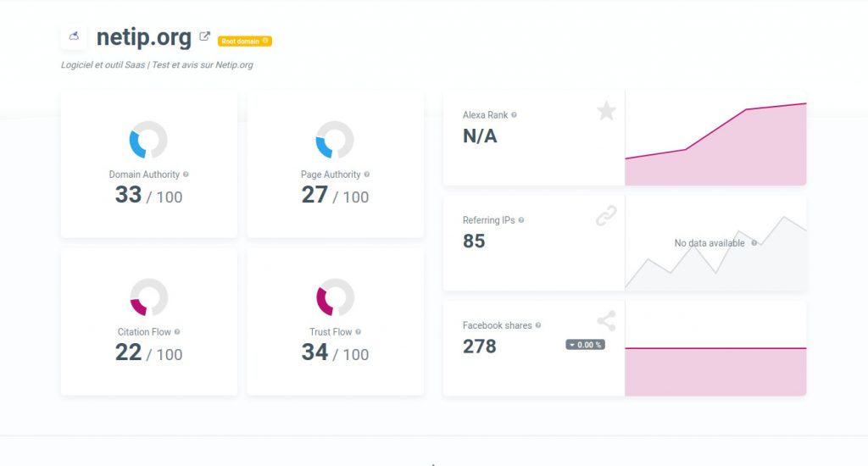Open help icon next to Trust Flow
The width and height of the screenshot is (868, 466).
[359, 332]
